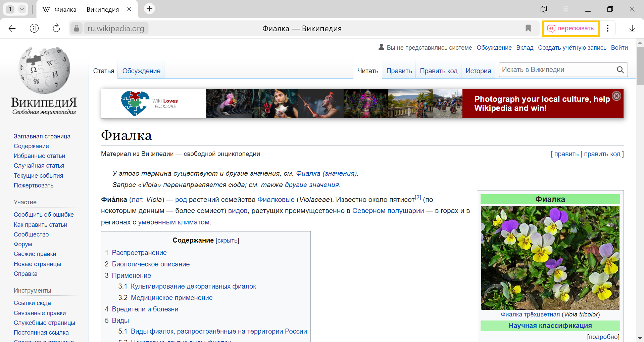Click the Вклад link in the top bar
Image resolution: width=644 pixels, height=342 pixels.
[525, 48]
